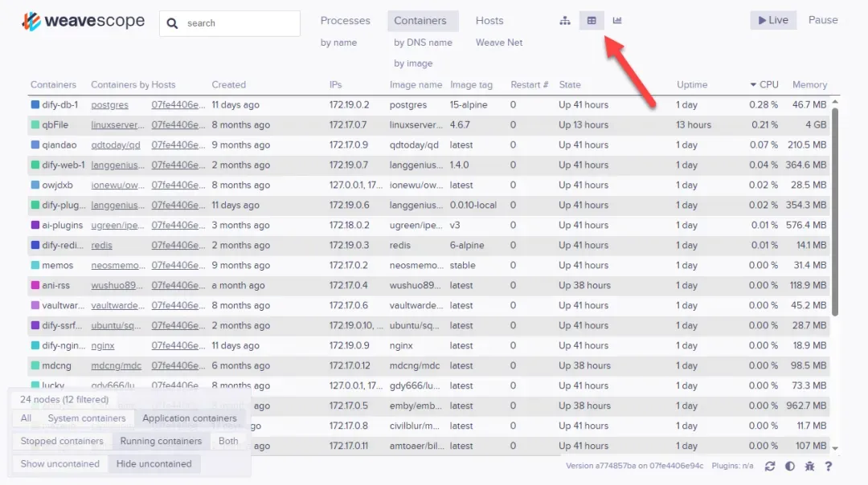
Task: Sort table by IPs column
Action: [x=335, y=84]
